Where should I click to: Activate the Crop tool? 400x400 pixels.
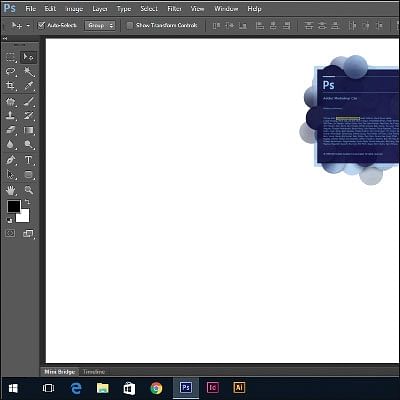(11, 86)
